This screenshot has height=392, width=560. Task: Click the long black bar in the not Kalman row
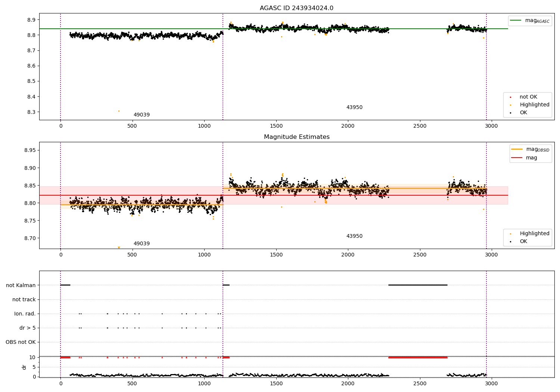pos(418,285)
